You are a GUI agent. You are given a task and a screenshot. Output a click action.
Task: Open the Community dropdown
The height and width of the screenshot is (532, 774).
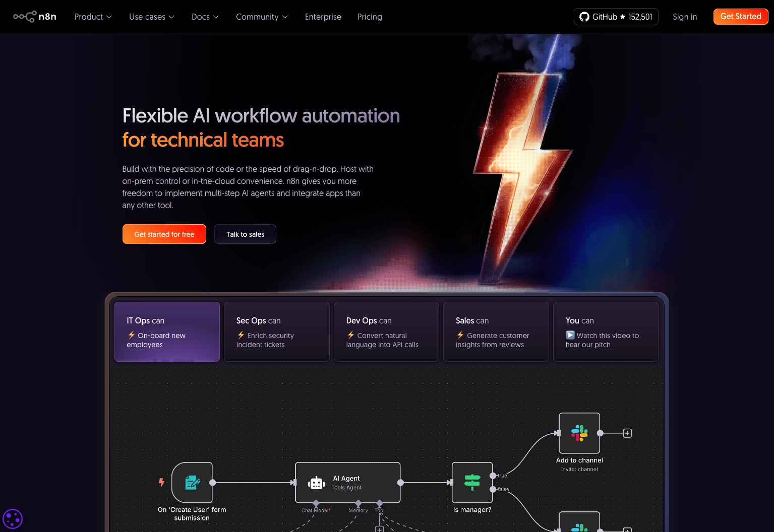pyautogui.click(x=261, y=17)
